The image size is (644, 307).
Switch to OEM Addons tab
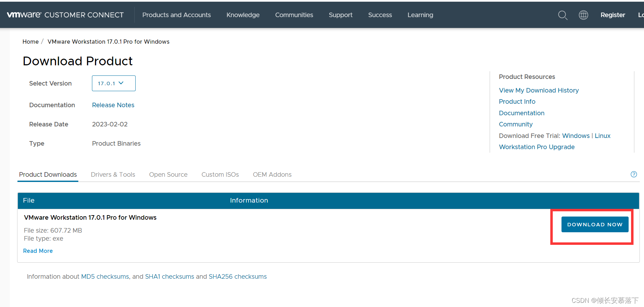[x=272, y=175]
